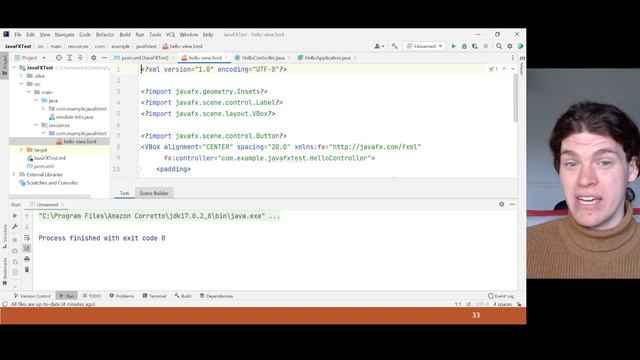Screen dimensions: 640x360
Task: Open the TODO tool window
Action: tap(91, 296)
